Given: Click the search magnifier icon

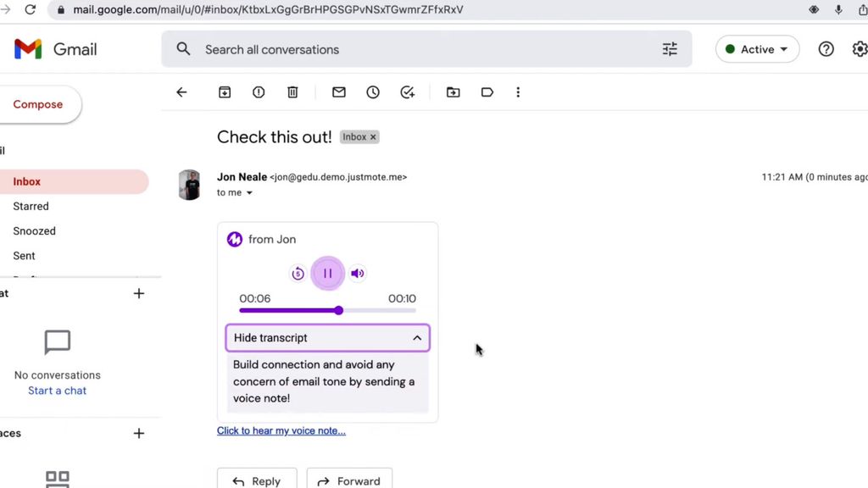Looking at the screenshot, I should coord(183,49).
